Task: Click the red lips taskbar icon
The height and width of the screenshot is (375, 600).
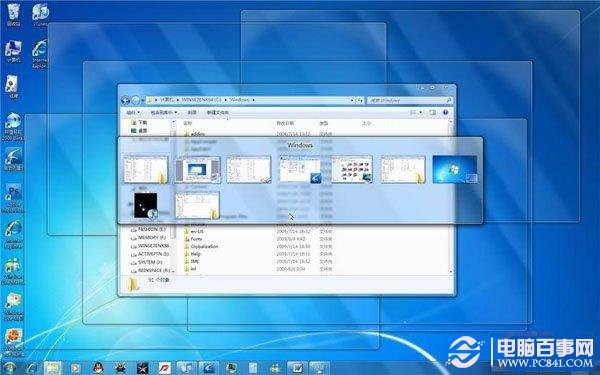Action: pyautogui.click(x=165, y=368)
